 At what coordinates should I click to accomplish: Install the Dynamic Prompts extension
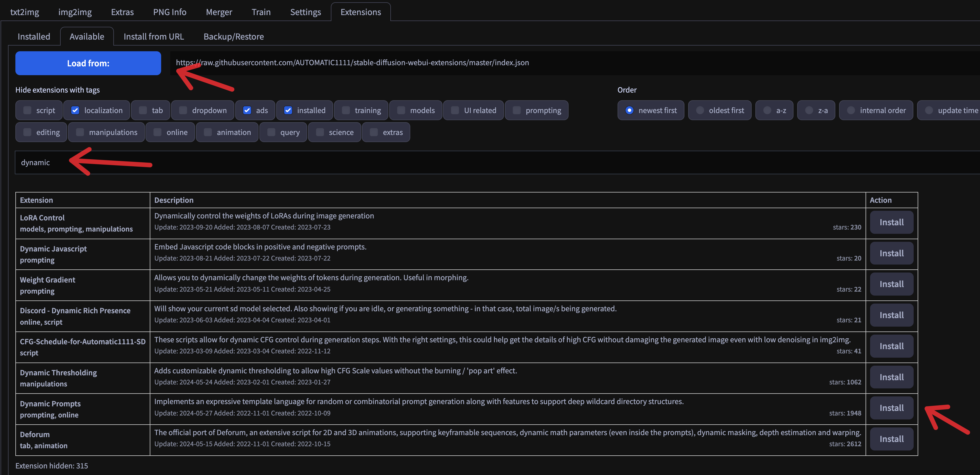point(891,408)
